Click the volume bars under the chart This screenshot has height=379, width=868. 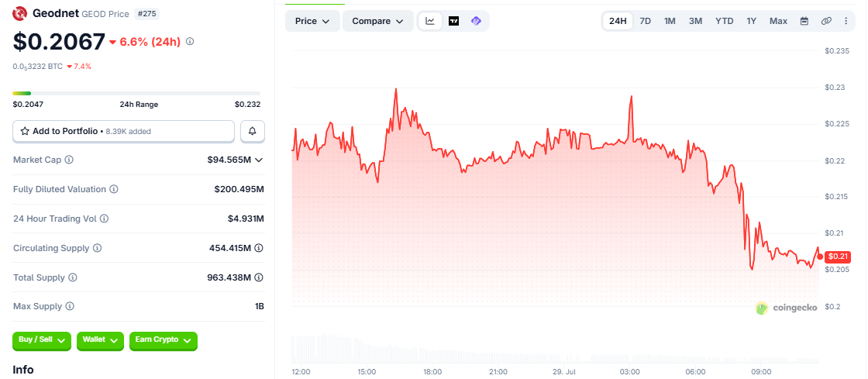point(555,349)
